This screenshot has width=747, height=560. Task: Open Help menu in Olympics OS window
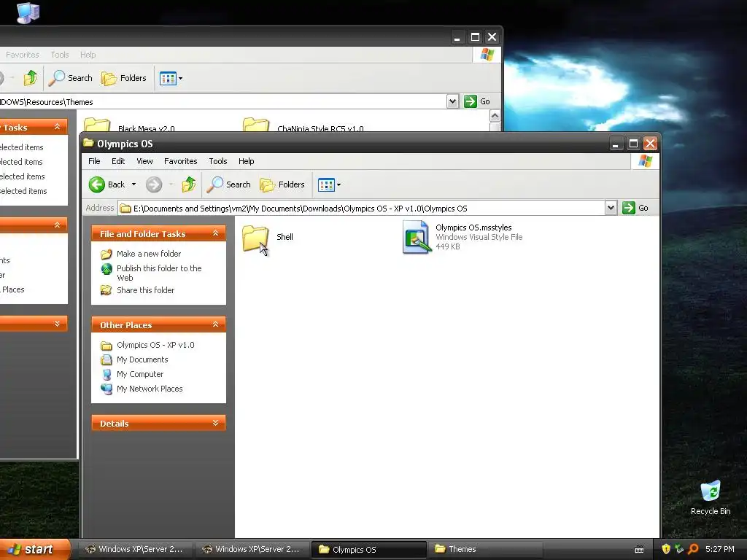247,161
